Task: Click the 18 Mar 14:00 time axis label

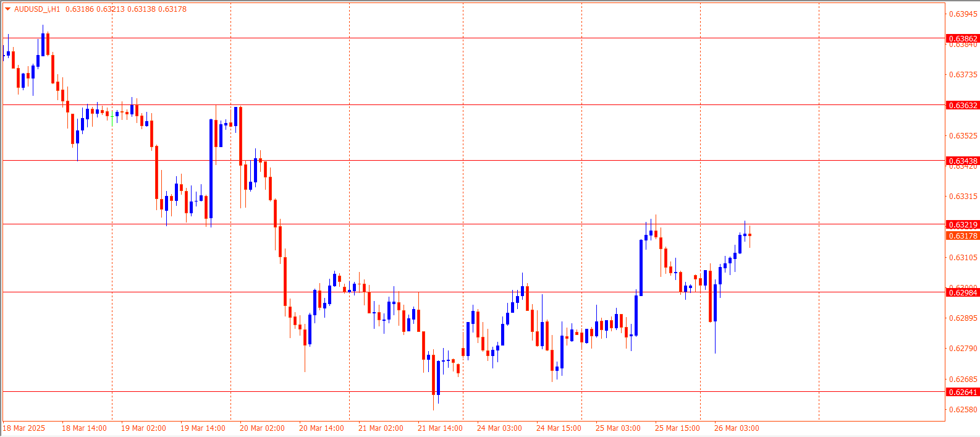Action: pyautogui.click(x=84, y=428)
